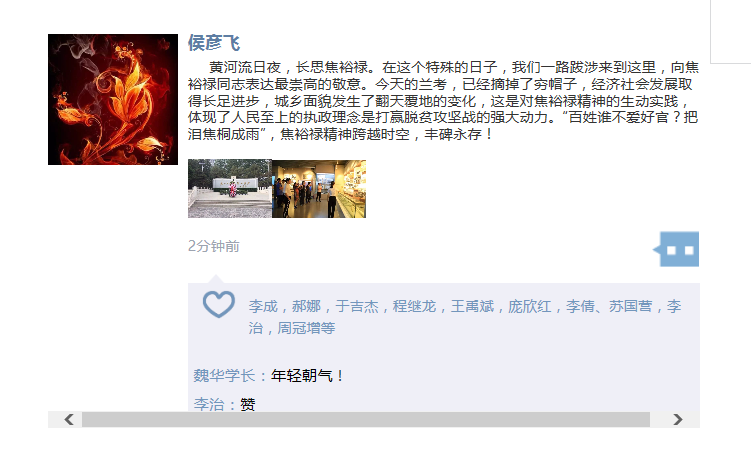The height and width of the screenshot is (461, 751).
Task: Click the left scroll arrow
Action: click(x=69, y=419)
